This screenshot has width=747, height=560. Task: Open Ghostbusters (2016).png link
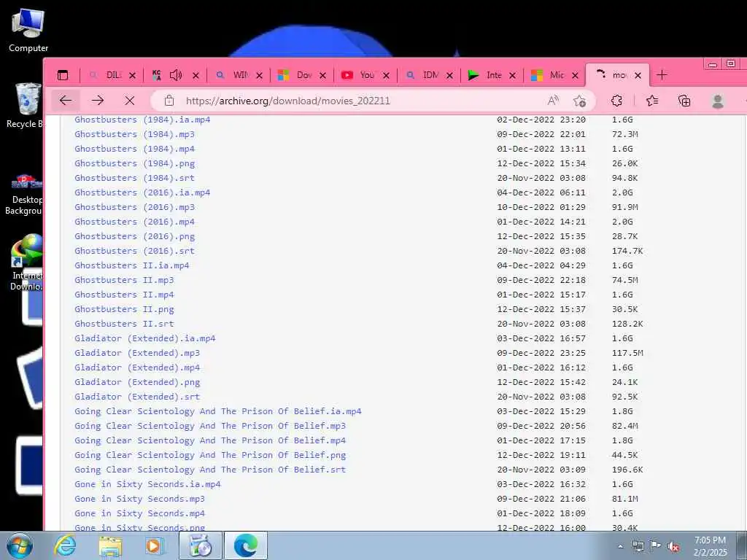(134, 236)
